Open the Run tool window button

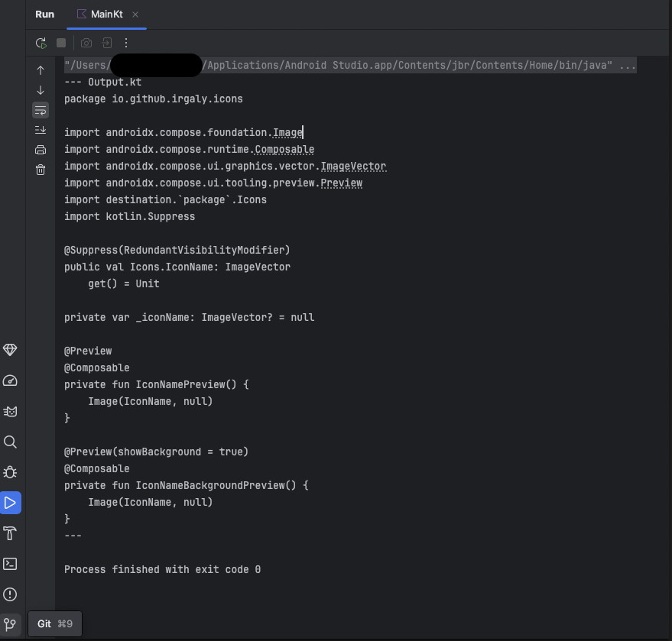10,503
